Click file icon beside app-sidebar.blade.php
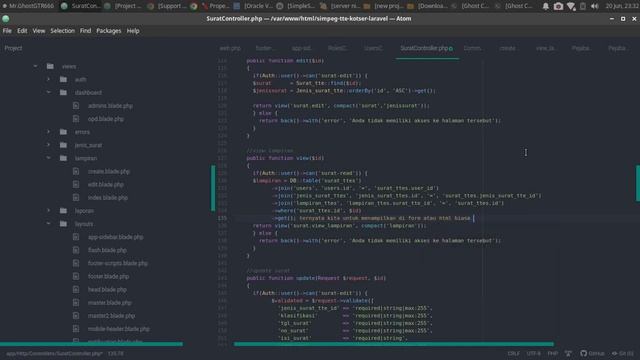This screenshot has height=360, width=640. [x=76, y=237]
